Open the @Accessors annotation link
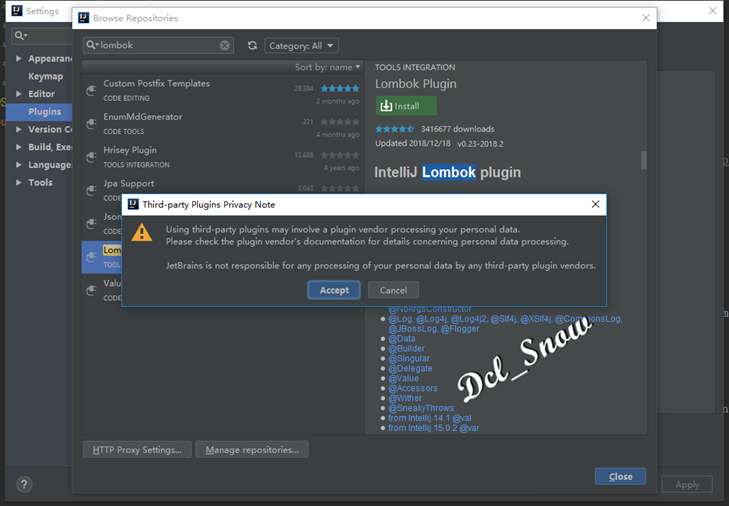This screenshot has height=506, width=729. 413,388
